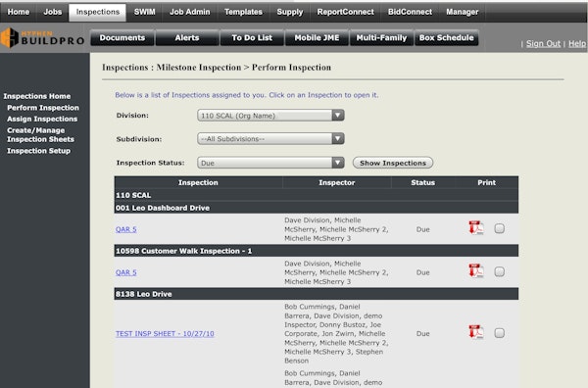Viewport: 588px width, 388px height.
Task: Click the Status column header
Action: pyautogui.click(x=422, y=182)
